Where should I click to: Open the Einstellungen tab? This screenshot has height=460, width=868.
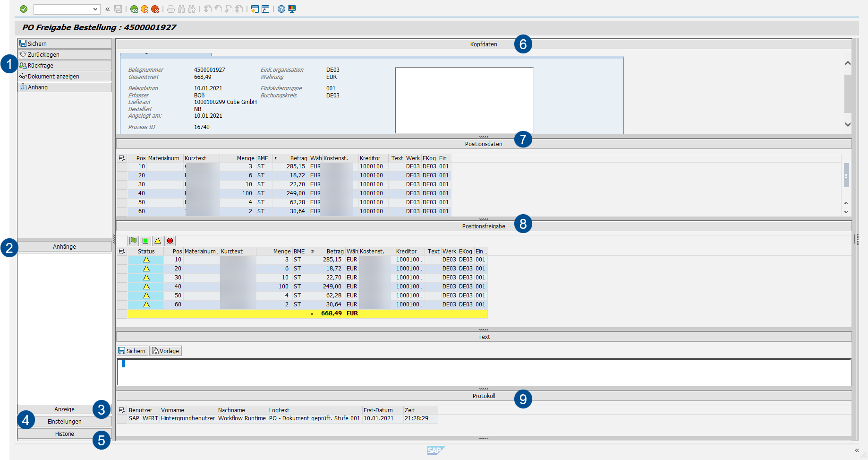tap(64, 421)
